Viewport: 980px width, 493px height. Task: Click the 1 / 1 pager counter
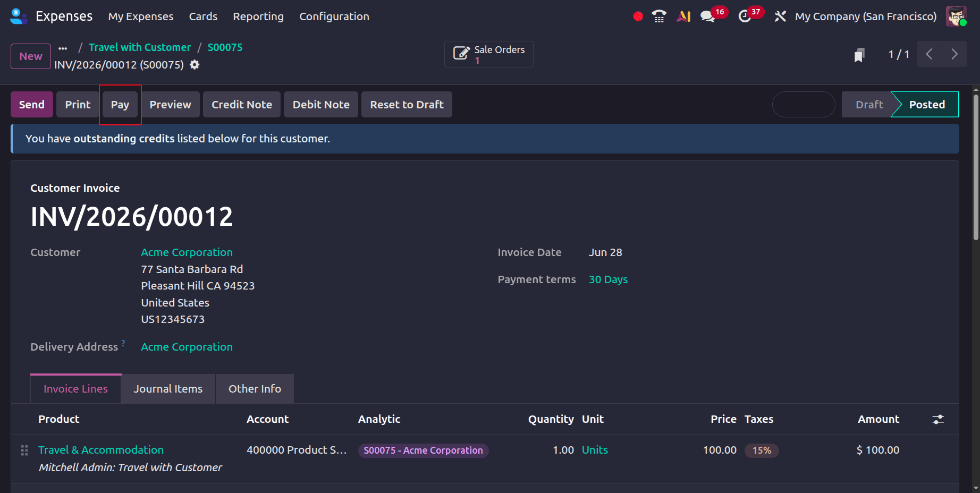point(899,54)
